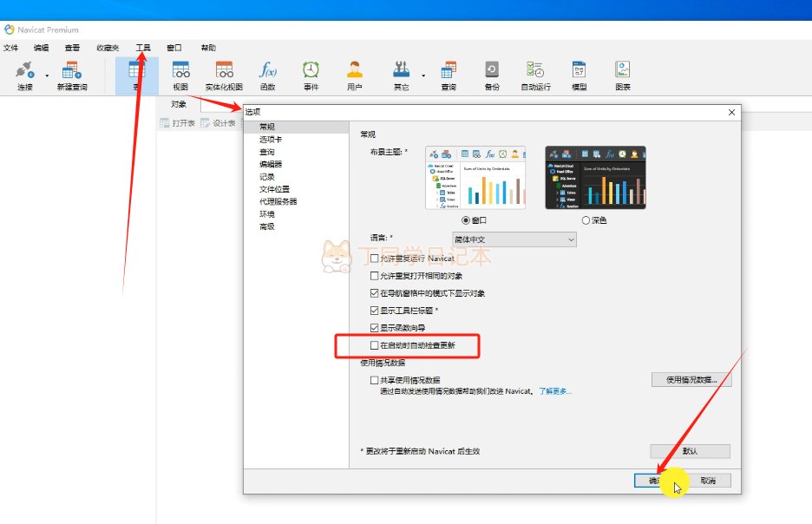Open the Backup (备份) toolbar icon
Image resolution: width=812 pixels, height=524 pixels.
point(492,75)
